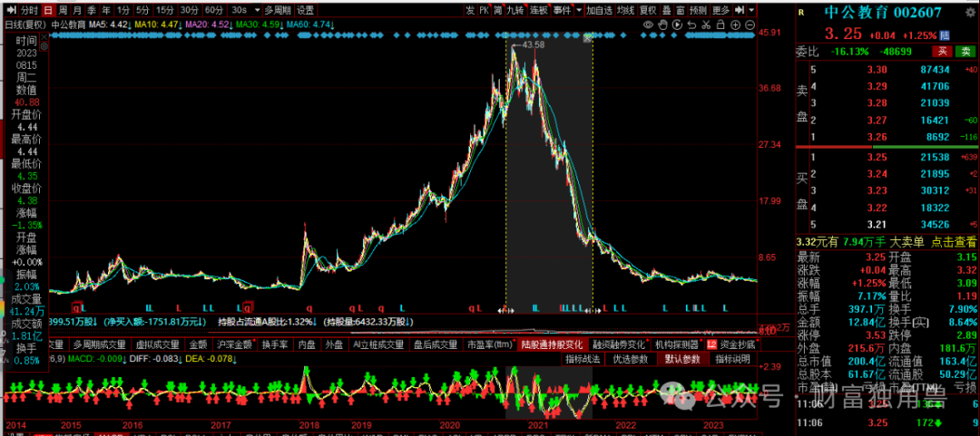Select the 1分 one-minute period
Screen dimensions: 980x436
point(123,10)
